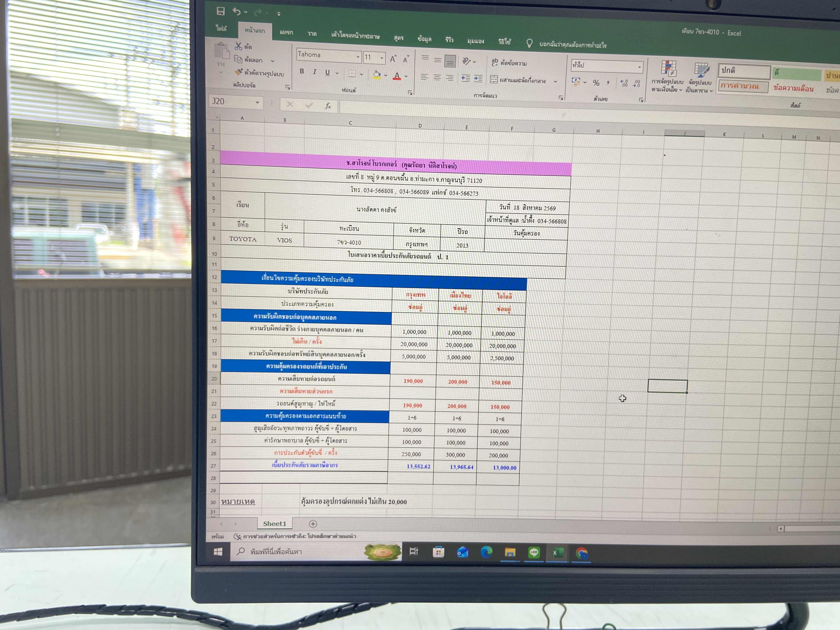Increase font size with larger A icon
Screen dimensions: 840x630
[393, 59]
